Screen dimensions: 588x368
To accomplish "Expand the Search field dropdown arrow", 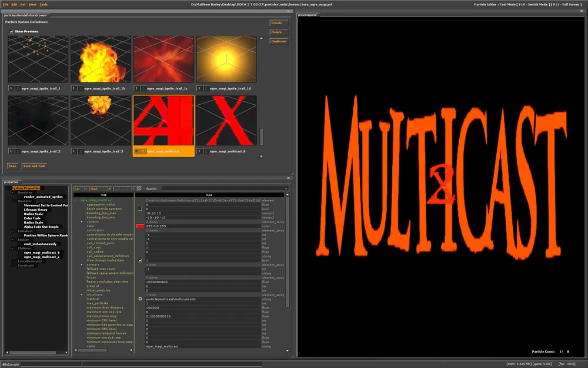I will [286, 189].
